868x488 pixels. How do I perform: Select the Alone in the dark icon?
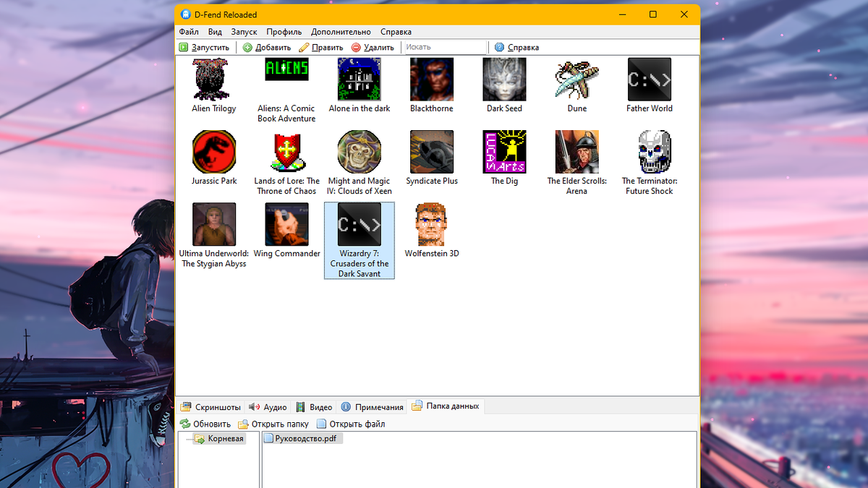(359, 79)
